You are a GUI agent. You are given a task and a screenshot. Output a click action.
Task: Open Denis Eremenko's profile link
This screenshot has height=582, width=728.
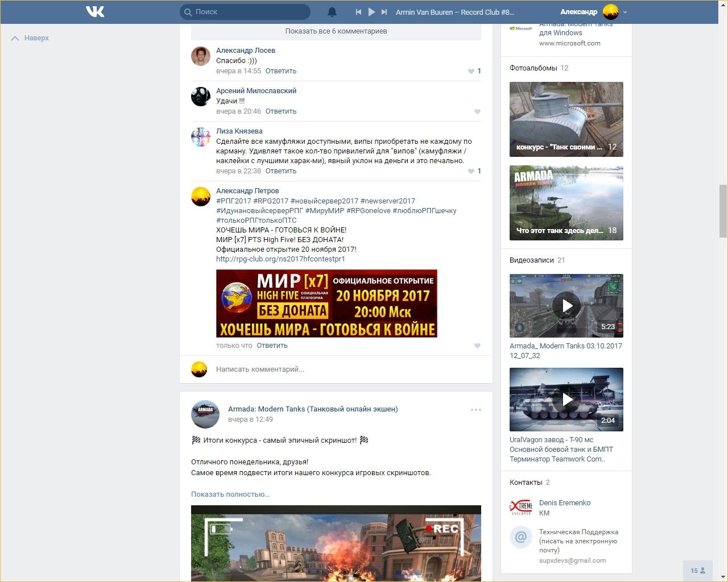(565, 503)
